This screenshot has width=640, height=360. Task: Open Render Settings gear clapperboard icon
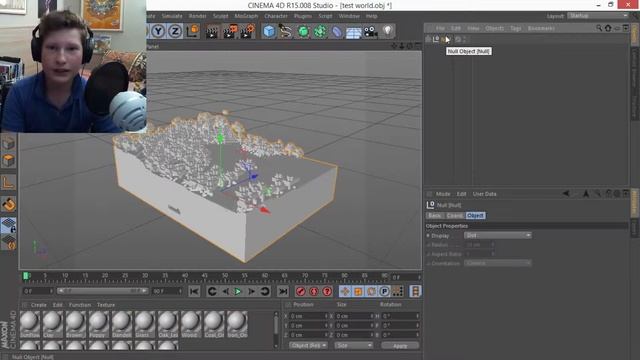247,31
